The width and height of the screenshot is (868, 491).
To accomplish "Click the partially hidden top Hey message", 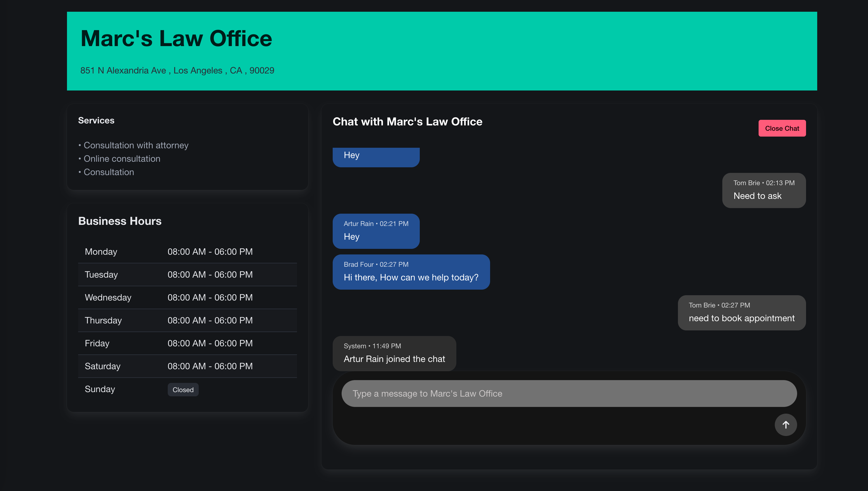I will pos(376,156).
